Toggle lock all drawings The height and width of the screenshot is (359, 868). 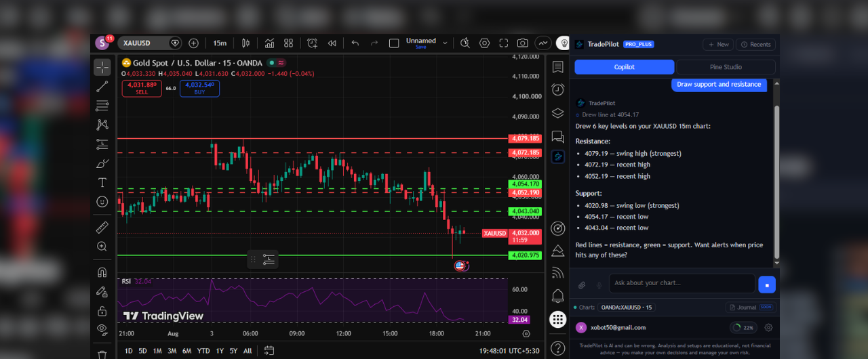click(102, 311)
